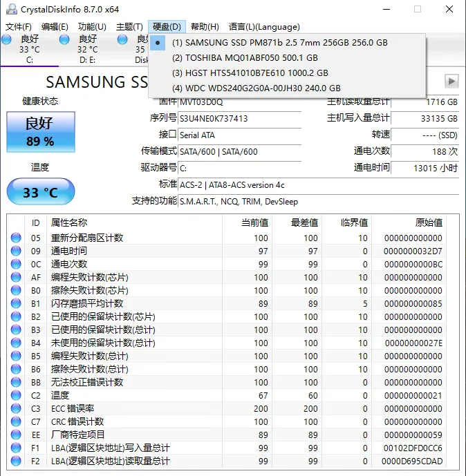Click status orb for attribute 05 row
This screenshot has width=466, height=476.
16,238
